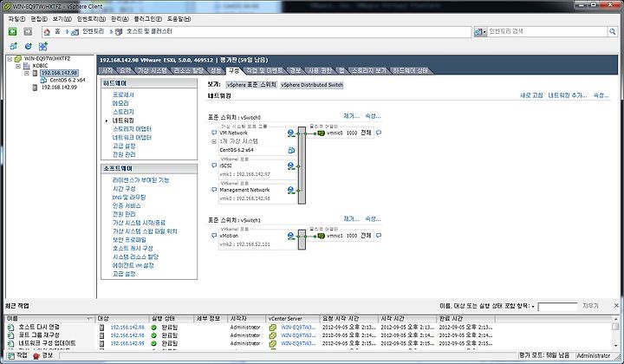Image resolution: width=624 pixels, height=364 pixels.
Task: Click the info bubble left of Management Network
Action: [214, 190]
